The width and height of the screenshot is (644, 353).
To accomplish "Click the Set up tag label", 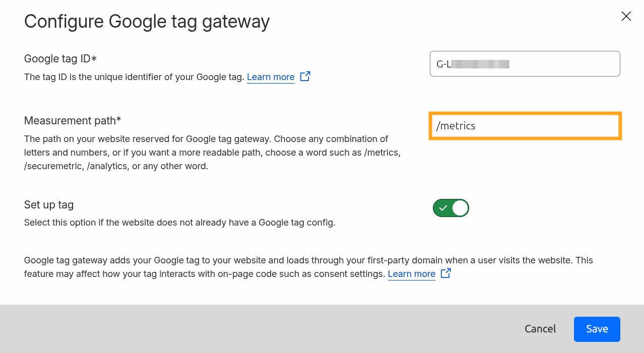I will tap(49, 205).
